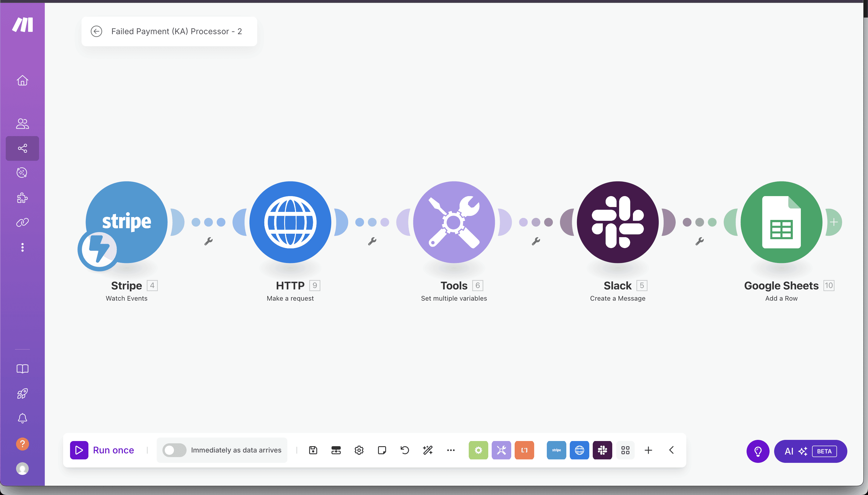Open the Google Sheets Add a Row module
This screenshot has width=868, height=495.
pyautogui.click(x=781, y=222)
